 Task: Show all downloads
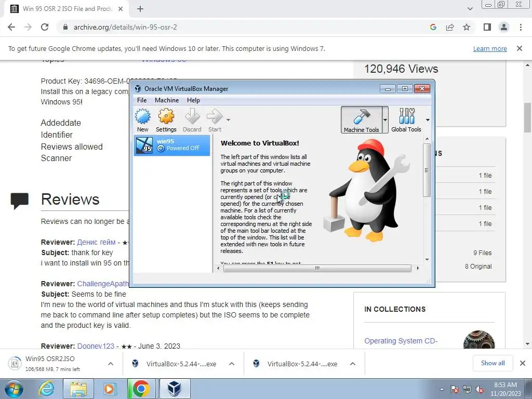point(493,363)
